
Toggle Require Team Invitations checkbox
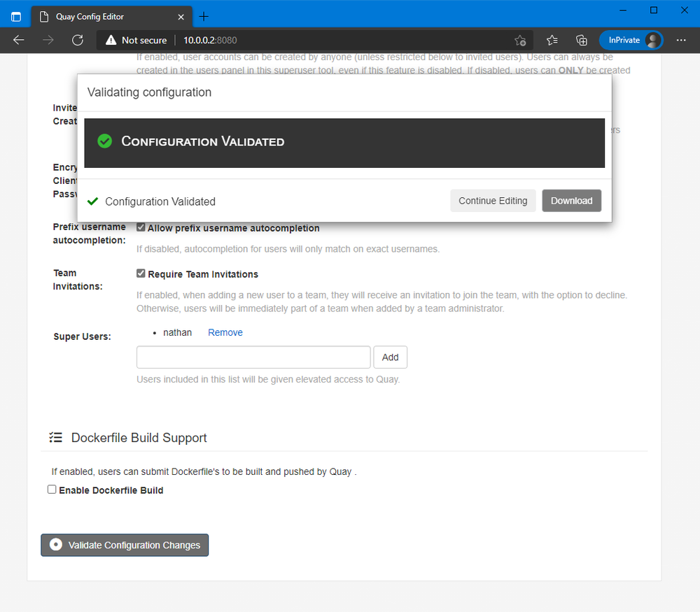[141, 273]
